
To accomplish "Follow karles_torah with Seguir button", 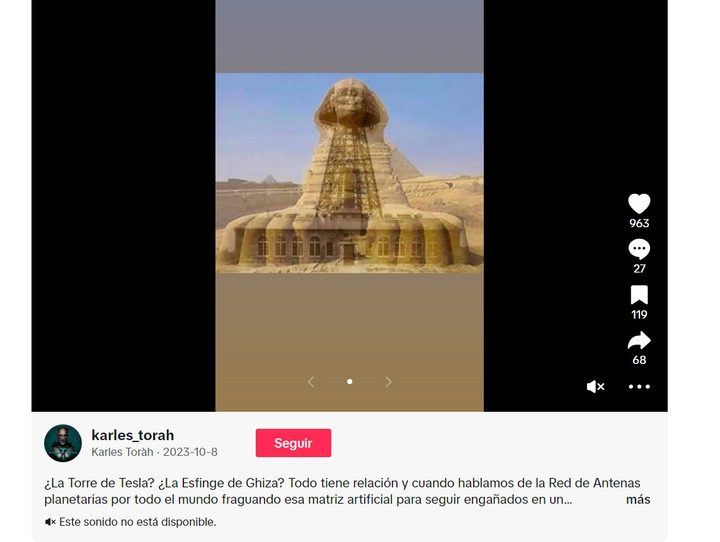I will point(293,443).
